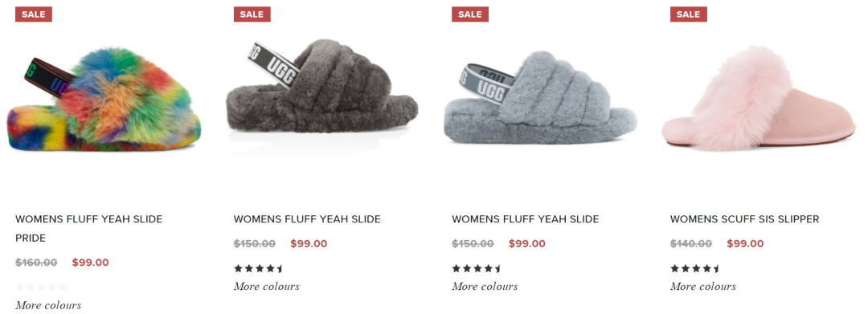Show more colours for Pride slide
Image resolution: width=868 pixels, height=314 pixels.
coord(48,305)
